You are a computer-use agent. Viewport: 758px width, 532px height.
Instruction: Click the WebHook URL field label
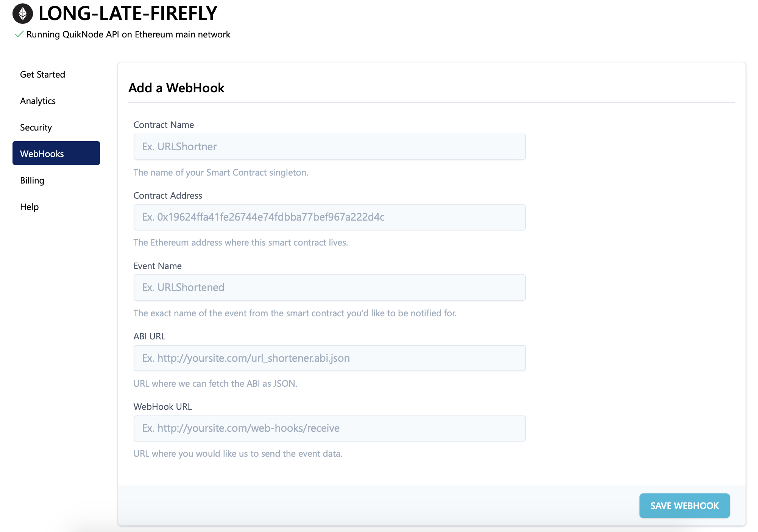[163, 407]
